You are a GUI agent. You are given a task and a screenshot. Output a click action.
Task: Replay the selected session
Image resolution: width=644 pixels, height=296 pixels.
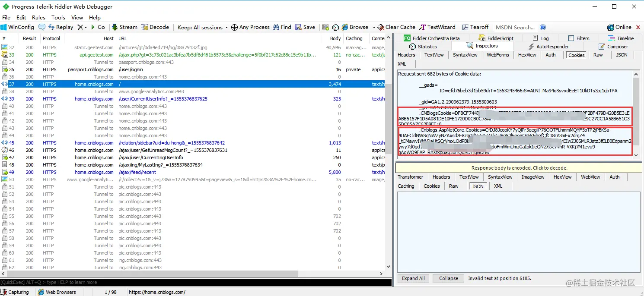tap(61, 27)
